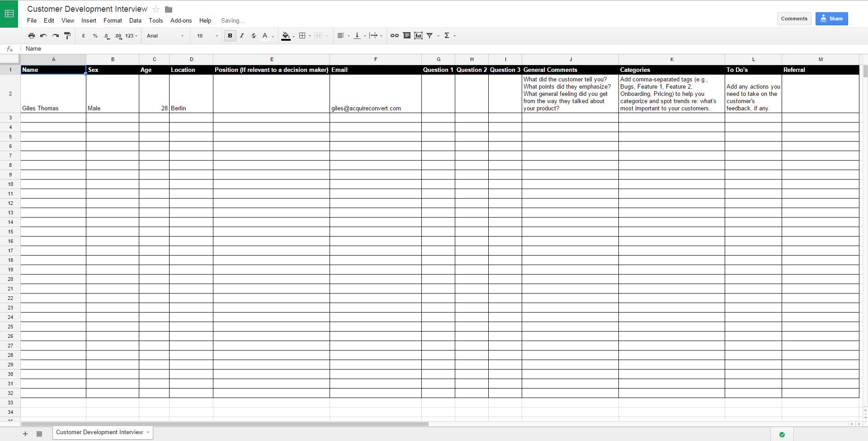Toggle strikethrough formatting
Viewport: 868px width, 441px height.
point(253,36)
